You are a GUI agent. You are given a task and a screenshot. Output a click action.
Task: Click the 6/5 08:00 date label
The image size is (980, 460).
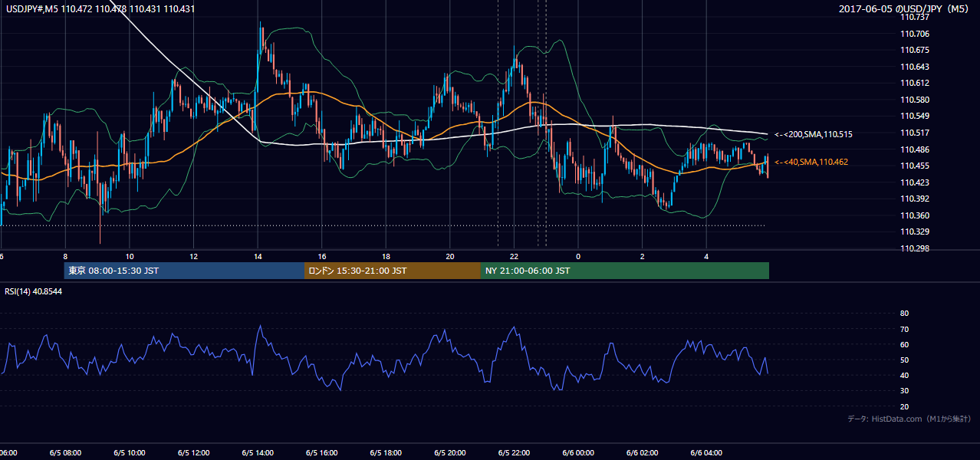coord(65,453)
